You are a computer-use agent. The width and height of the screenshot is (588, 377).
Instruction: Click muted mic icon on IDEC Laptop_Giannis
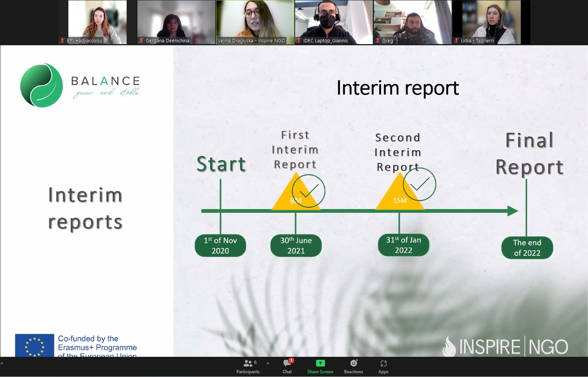point(299,40)
